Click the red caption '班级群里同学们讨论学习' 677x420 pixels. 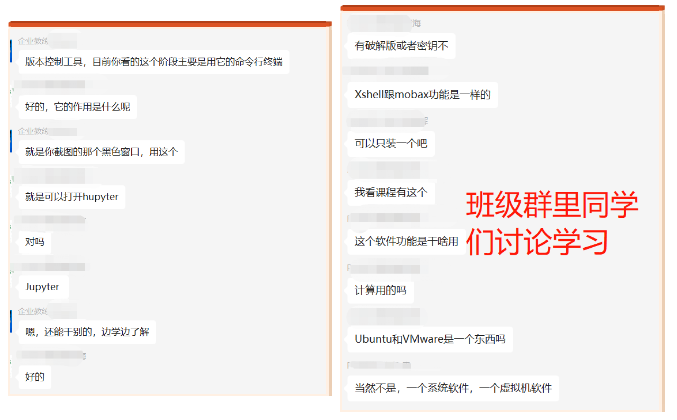click(551, 223)
